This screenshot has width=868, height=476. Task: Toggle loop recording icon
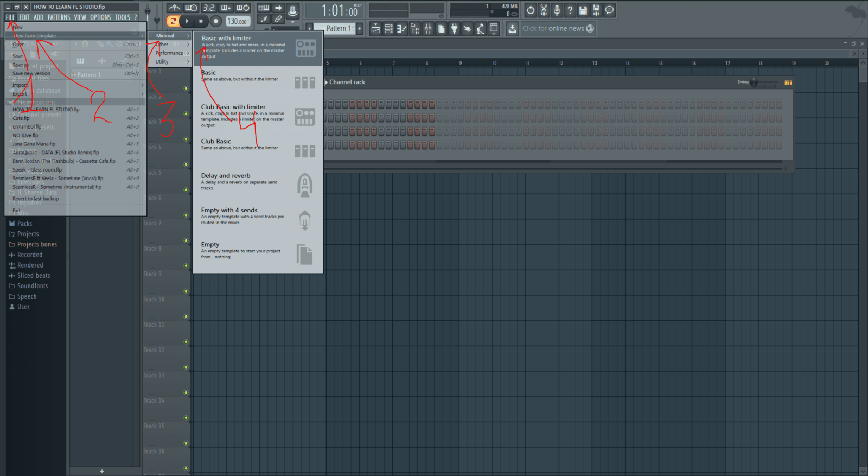(243, 8)
